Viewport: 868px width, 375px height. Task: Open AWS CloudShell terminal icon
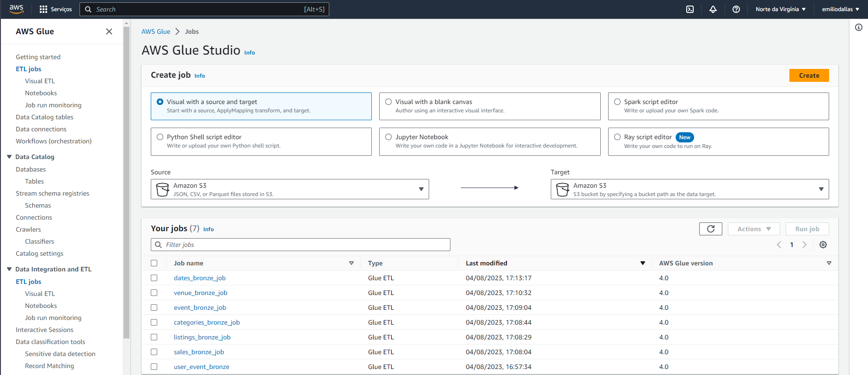689,9
